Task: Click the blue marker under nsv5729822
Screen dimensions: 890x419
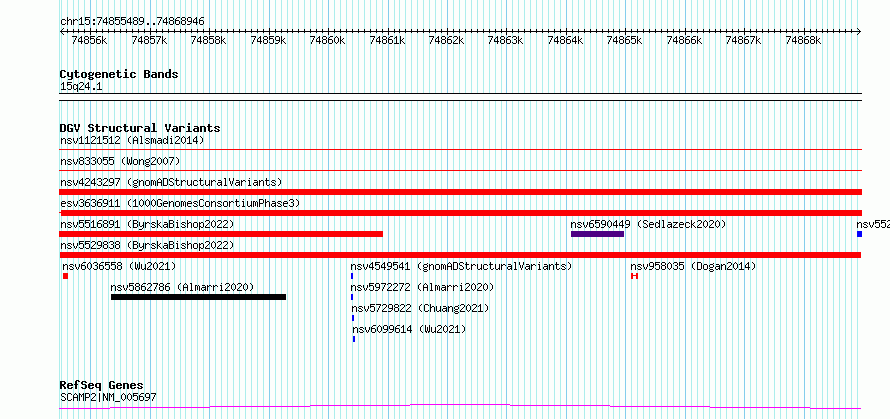Action: pyautogui.click(x=352, y=318)
